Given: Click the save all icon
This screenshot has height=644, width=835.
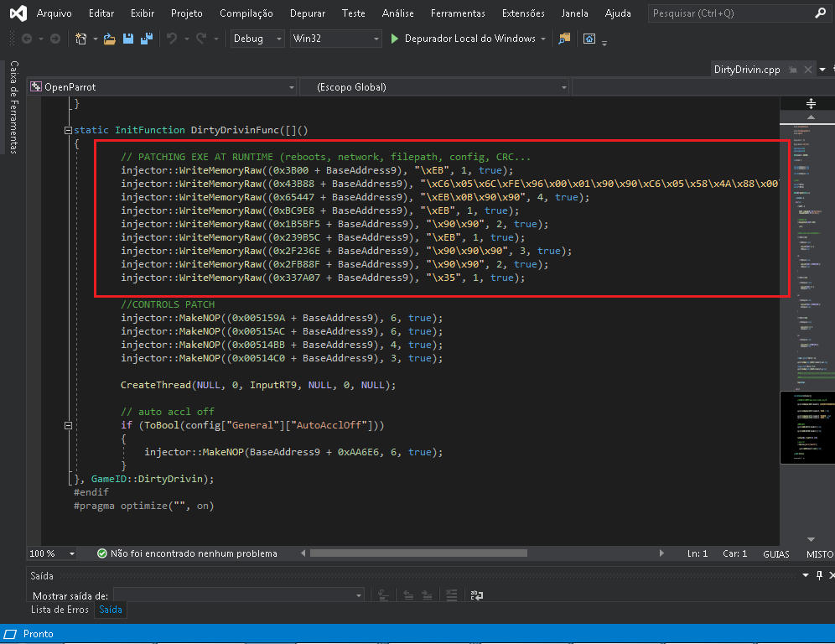Looking at the screenshot, I should pos(147,39).
